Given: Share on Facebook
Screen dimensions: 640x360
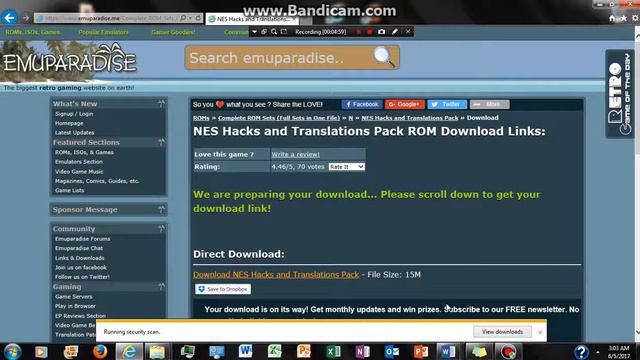Looking at the screenshot, I should 362,104.
